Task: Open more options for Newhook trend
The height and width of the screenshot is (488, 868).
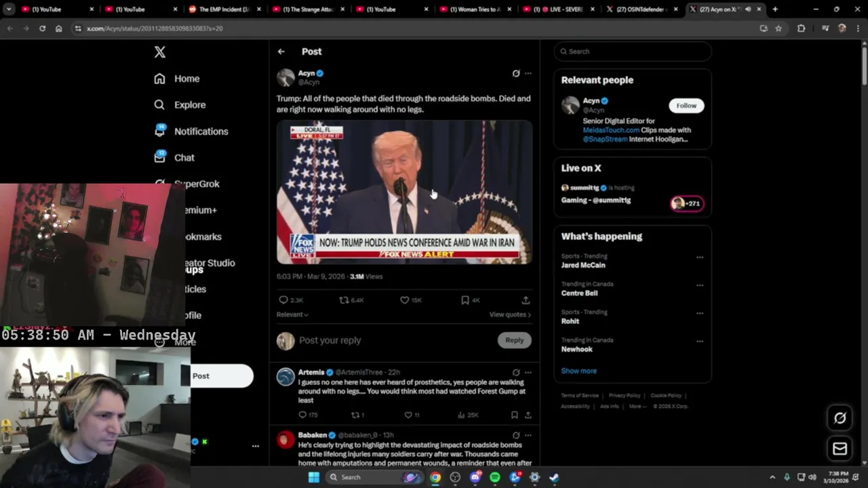Action: tap(700, 342)
